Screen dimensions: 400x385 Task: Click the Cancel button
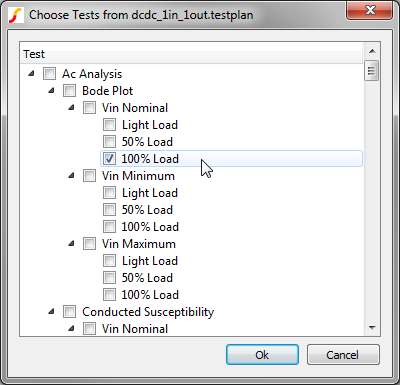[343, 355]
